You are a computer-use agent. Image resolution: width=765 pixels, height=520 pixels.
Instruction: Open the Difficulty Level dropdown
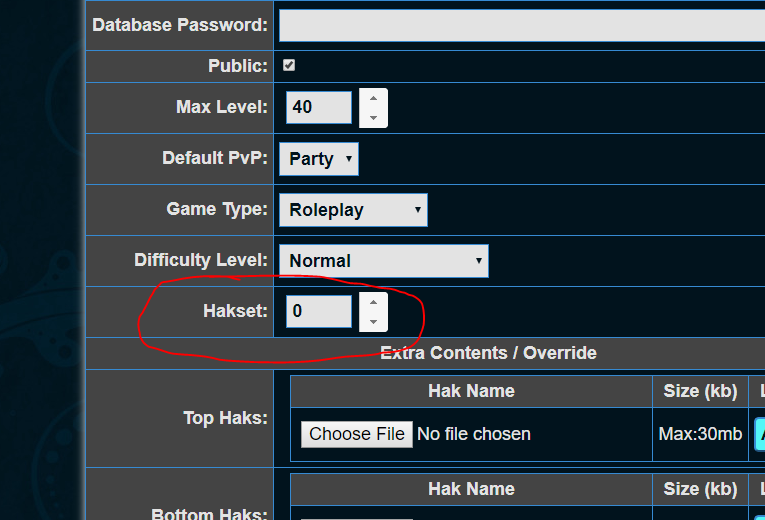tap(383, 261)
